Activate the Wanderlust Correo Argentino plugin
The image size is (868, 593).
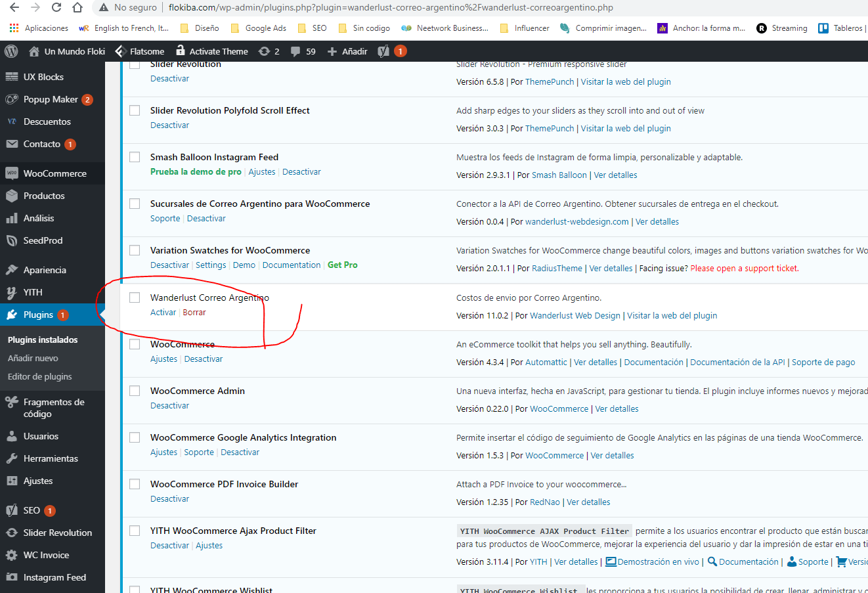point(163,313)
